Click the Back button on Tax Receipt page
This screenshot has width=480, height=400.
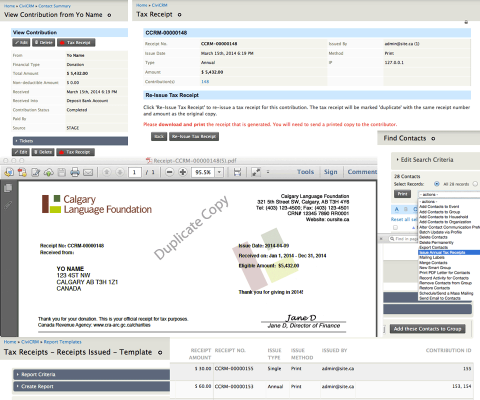[x=159, y=136]
